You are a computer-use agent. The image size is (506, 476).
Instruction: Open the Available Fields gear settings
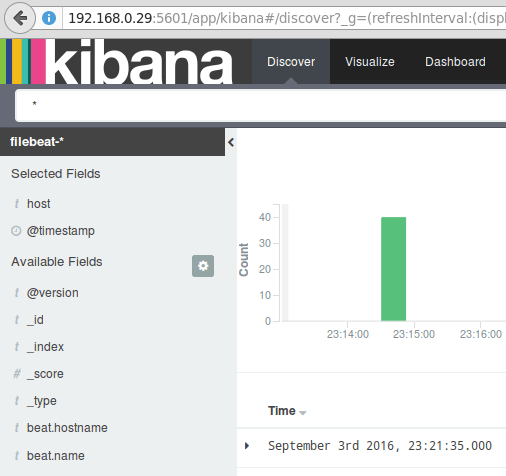(203, 266)
